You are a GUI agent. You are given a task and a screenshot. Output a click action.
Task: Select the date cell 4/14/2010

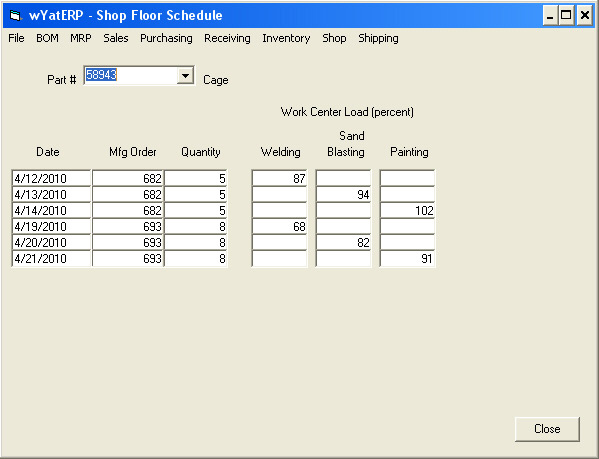tap(51, 210)
